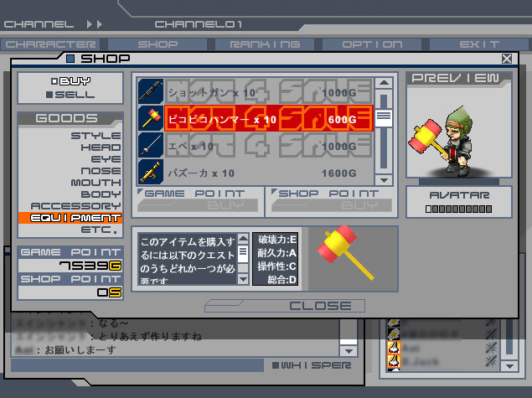Select the バズーカ x 10 row
Viewport: 532px width, 398px height.
pos(256,172)
